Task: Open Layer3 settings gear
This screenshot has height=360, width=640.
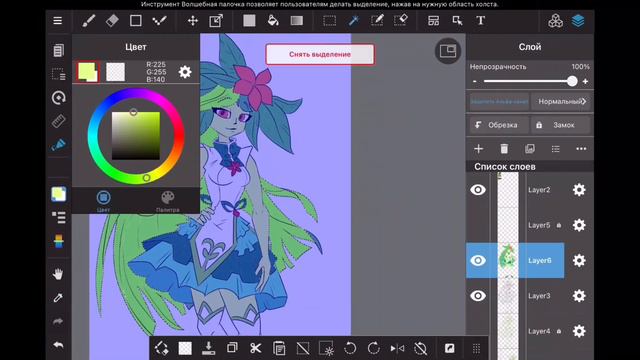Action: (579, 296)
